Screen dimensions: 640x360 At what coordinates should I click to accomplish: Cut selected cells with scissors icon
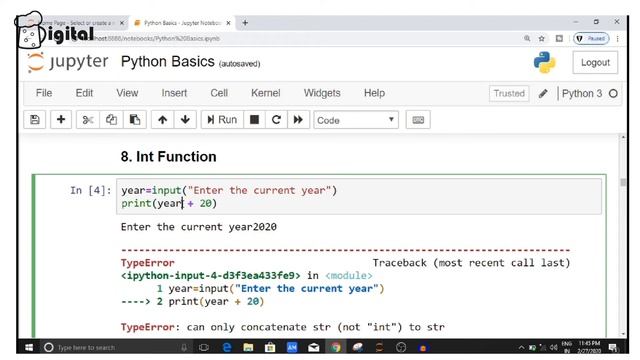point(88,120)
